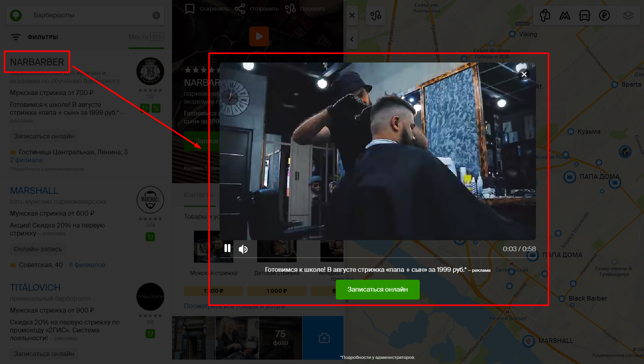The width and height of the screenshot is (644, 364).
Task: Select the Места 155 tab
Action: (146, 37)
